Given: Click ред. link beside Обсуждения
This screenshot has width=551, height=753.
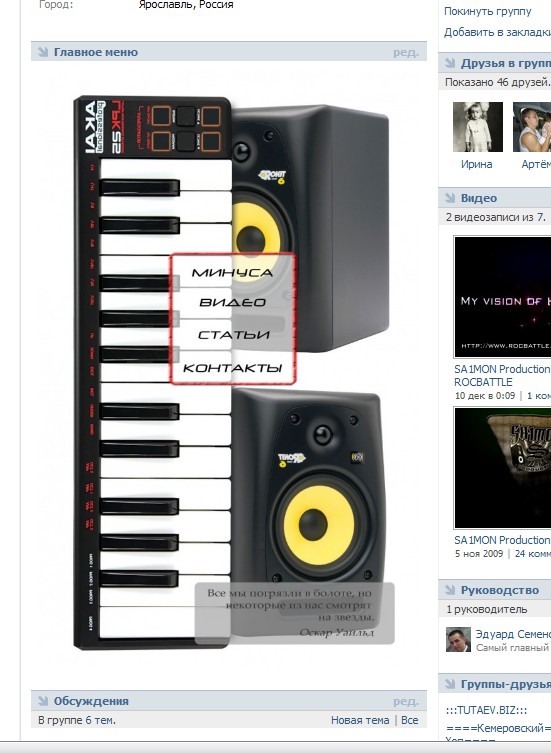Looking at the screenshot, I should (406, 702).
